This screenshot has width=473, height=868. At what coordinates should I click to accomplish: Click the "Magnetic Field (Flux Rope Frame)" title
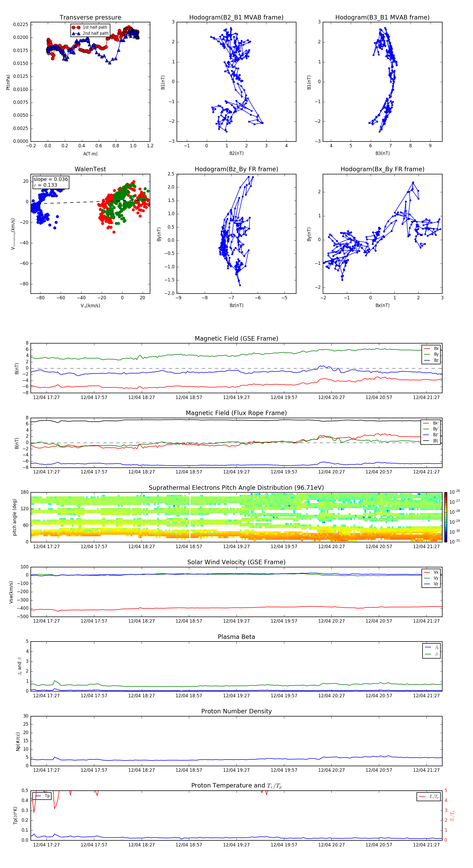point(236,413)
